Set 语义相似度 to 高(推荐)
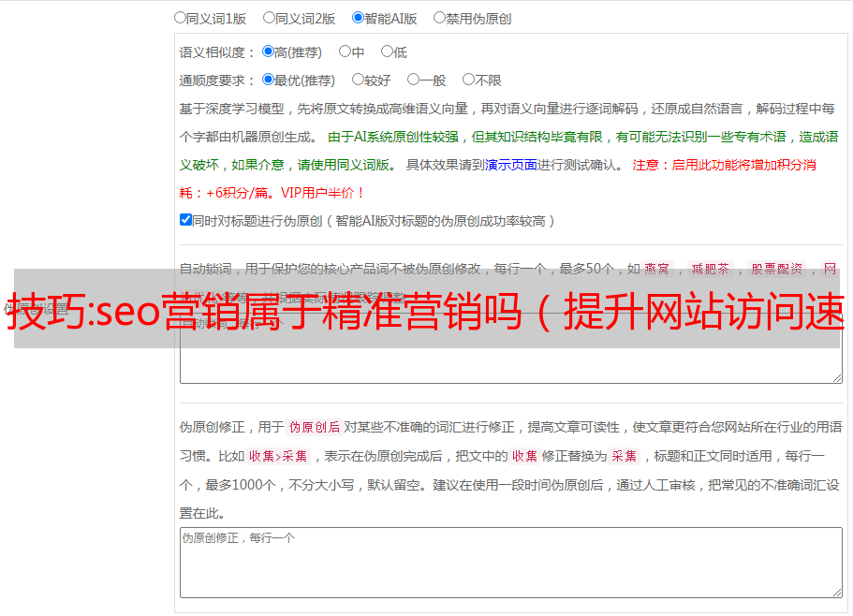Viewport: 853px width, 616px height. pyautogui.click(x=268, y=51)
